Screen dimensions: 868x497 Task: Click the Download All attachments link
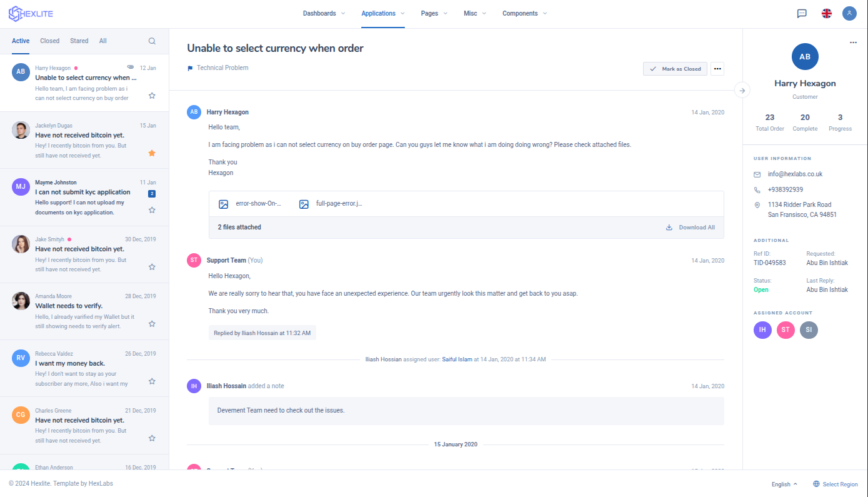pos(691,228)
